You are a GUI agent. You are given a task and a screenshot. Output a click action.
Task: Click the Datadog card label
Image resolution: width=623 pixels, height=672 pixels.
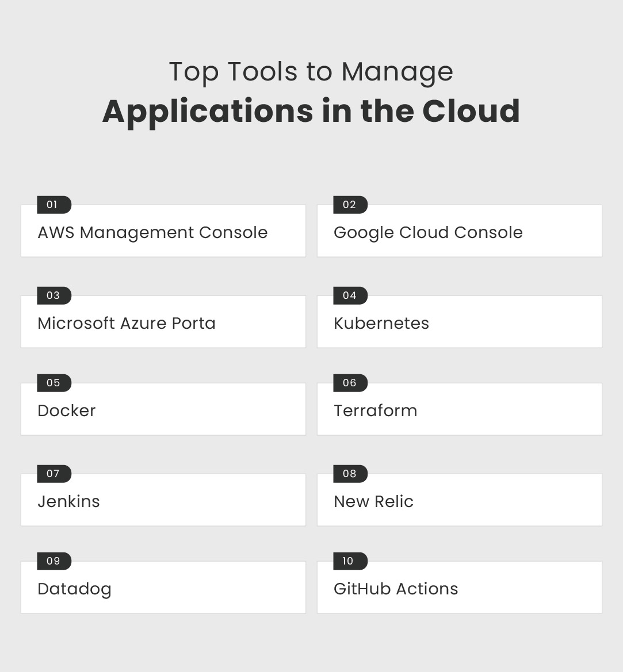pyautogui.click(x=75, y=589)
